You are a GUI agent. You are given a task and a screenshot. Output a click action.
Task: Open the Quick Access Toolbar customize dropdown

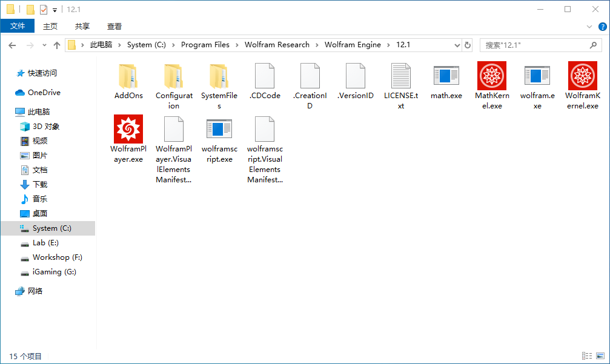54,9
